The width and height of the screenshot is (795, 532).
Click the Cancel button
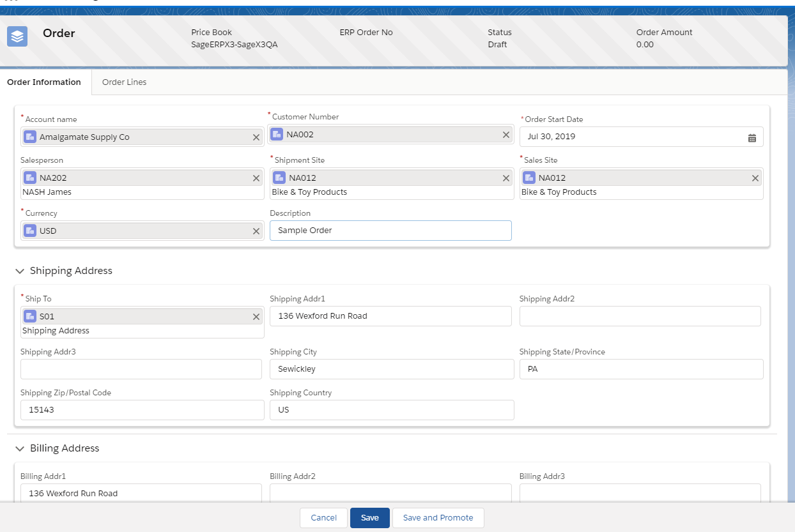click(323, 518)
